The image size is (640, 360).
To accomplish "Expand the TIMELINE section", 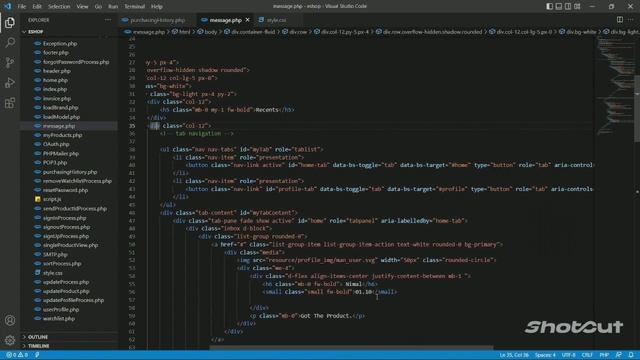I will [x=69, y=346].
